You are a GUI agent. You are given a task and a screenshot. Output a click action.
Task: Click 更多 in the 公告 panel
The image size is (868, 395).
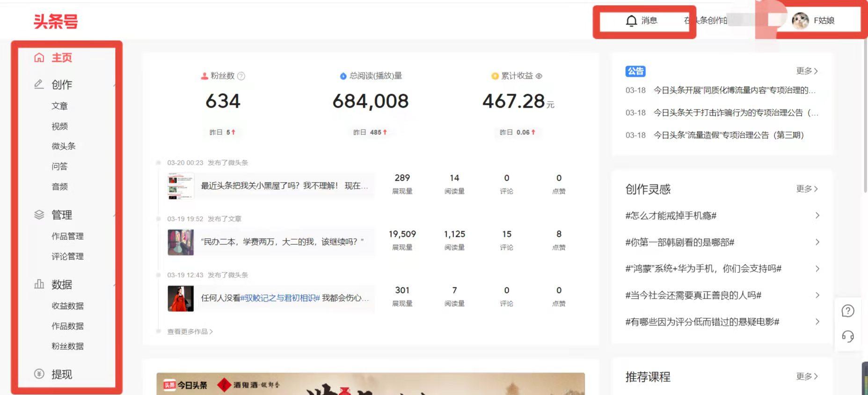point(807,71)
